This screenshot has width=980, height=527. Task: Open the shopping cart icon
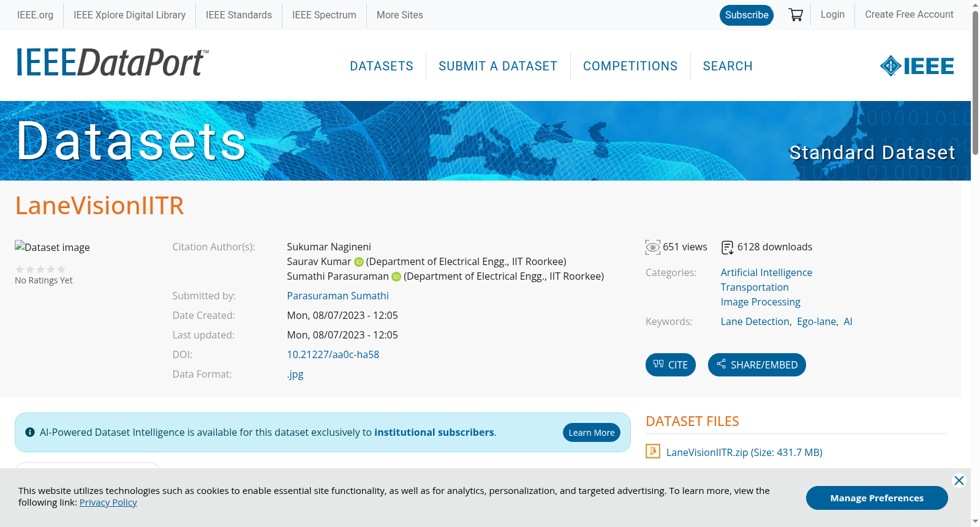(x=796, y=15)
